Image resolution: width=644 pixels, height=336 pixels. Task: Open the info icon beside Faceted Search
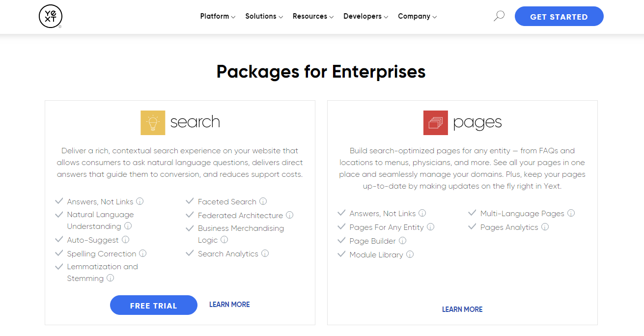coord(263,201)
